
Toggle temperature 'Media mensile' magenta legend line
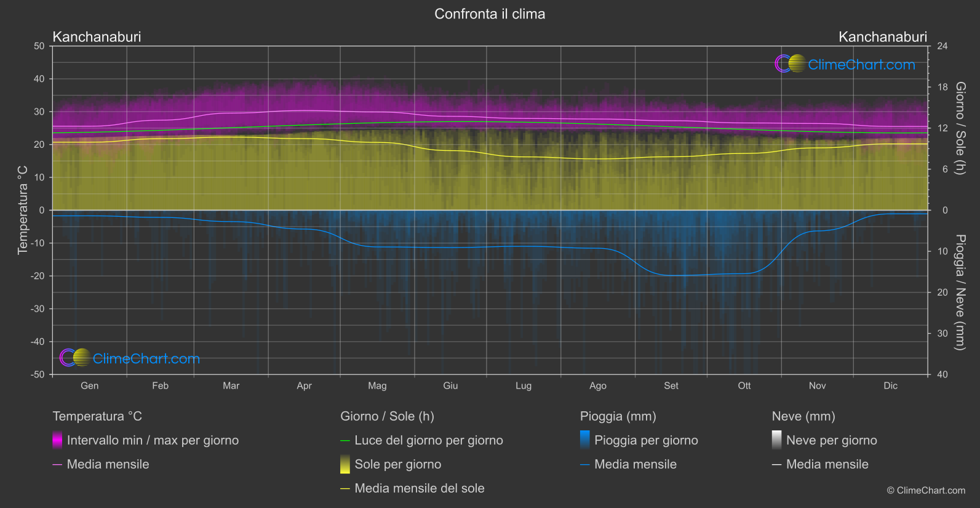pos(57,464)
